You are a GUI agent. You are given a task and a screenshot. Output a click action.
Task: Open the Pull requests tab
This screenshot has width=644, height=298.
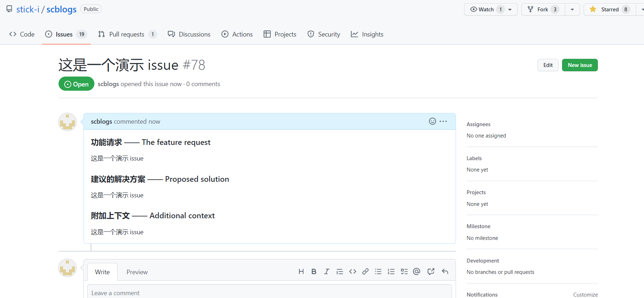click(x=127, y=34)
